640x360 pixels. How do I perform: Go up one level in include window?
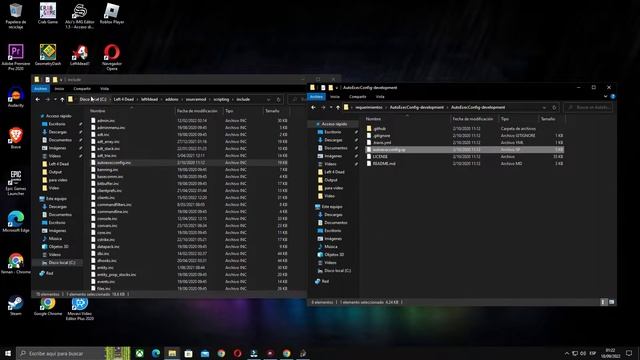(62, 99)
